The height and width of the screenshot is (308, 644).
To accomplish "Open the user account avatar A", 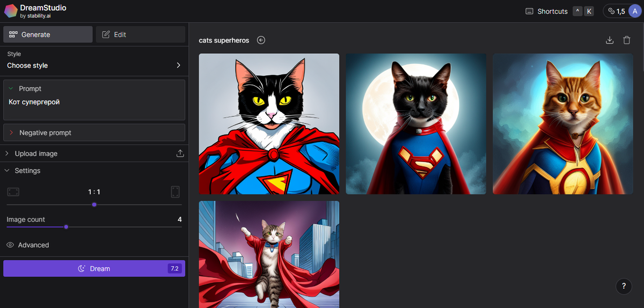I will click(x=634, y=11).
